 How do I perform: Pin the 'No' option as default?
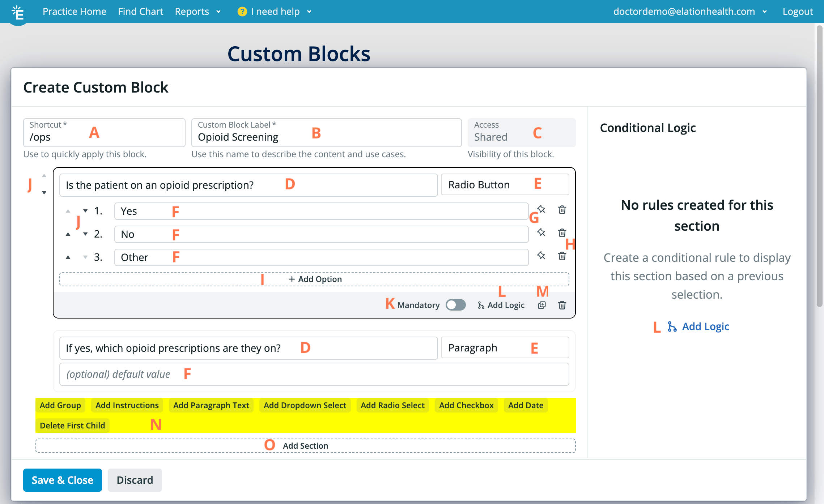pos(541,232)
